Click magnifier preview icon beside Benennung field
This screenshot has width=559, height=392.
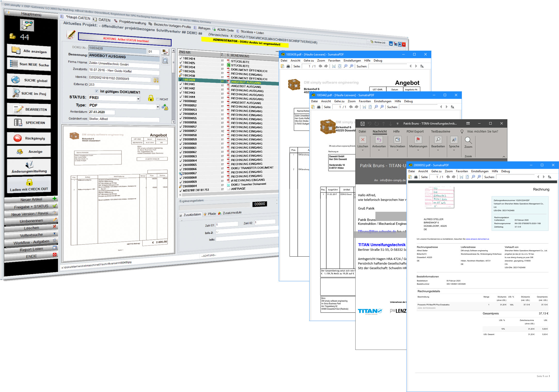(165, 61)
